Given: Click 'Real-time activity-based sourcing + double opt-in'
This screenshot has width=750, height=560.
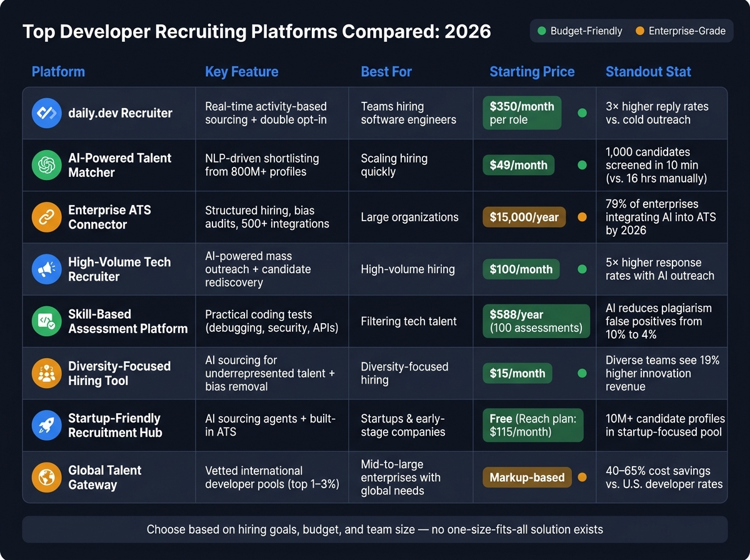Looking at the screenshot, I should (x=266, y=113).
